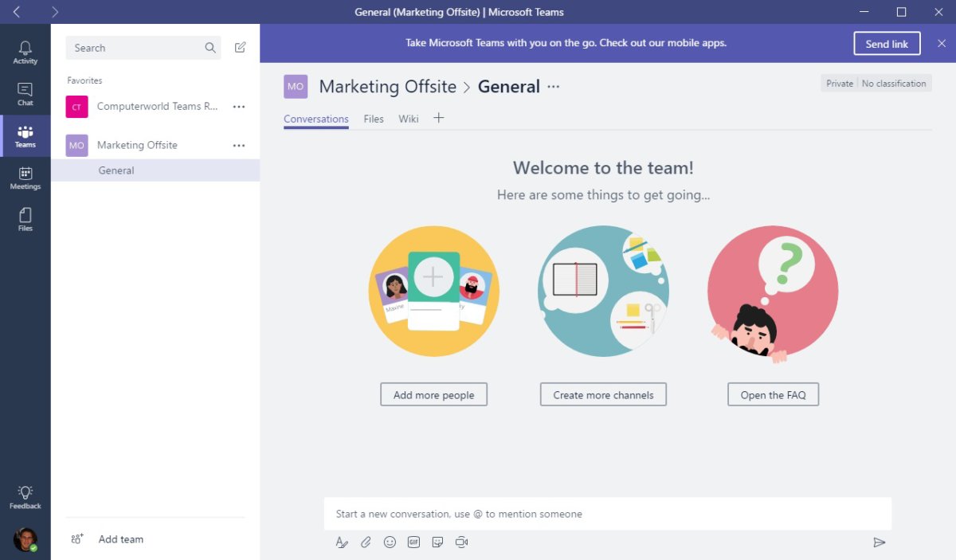
Task: Click Create more channels button
Action: pos(603,394)
